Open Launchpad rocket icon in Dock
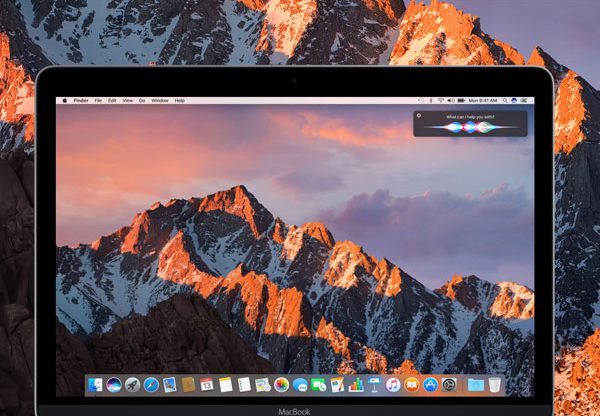This screenshot has height=416, width=600. point(132,385)
